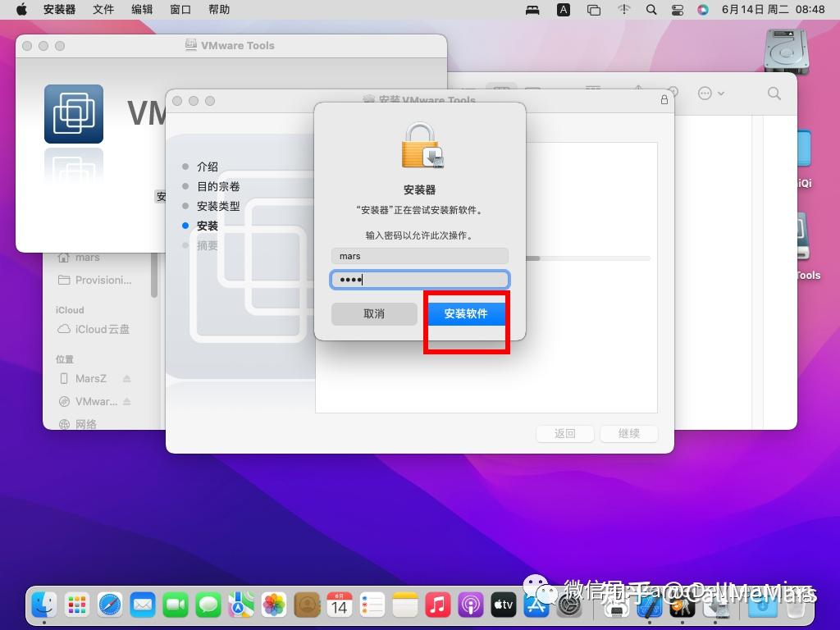This screenshot has width=840, height=630.
Task: Click the username field showing mars
Action: (419, 256)
